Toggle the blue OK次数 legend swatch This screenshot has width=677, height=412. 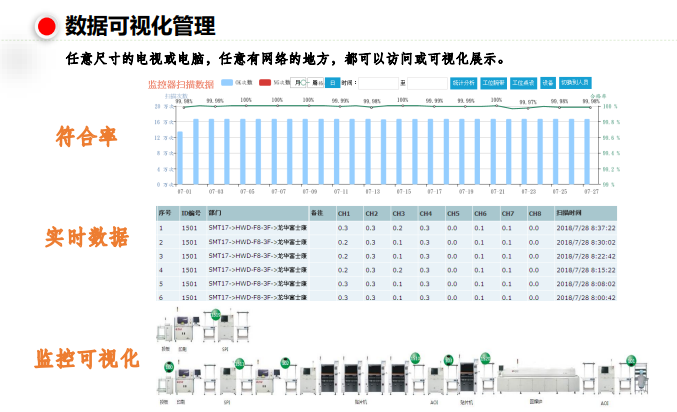228,83
